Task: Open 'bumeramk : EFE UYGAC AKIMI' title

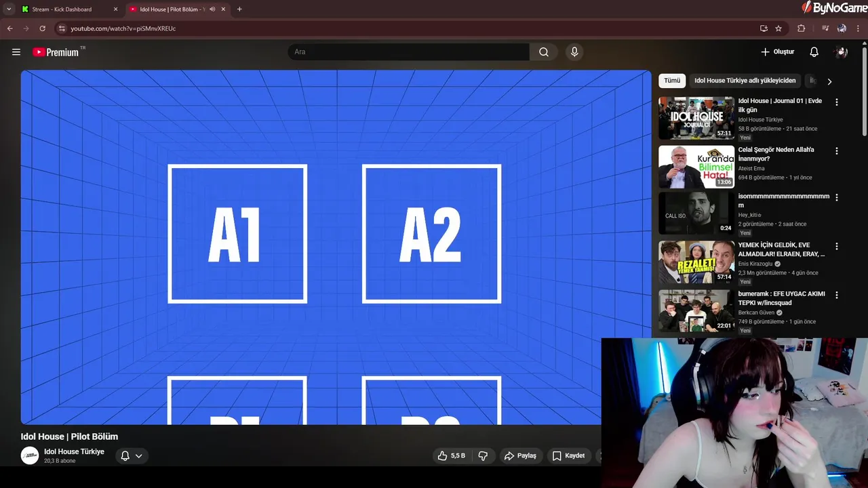Action: (x=782, y=298)
